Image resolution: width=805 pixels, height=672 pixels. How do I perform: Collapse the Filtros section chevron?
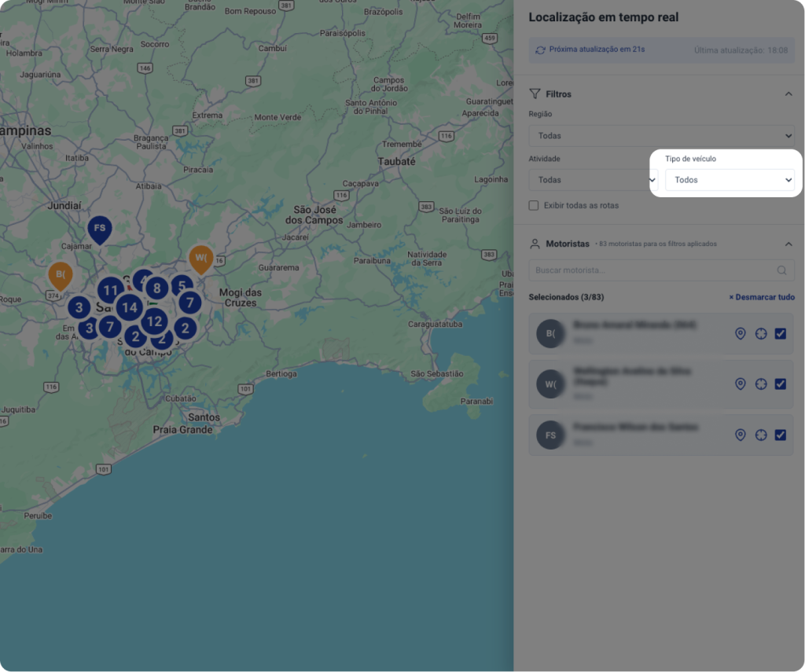(788, 94)
